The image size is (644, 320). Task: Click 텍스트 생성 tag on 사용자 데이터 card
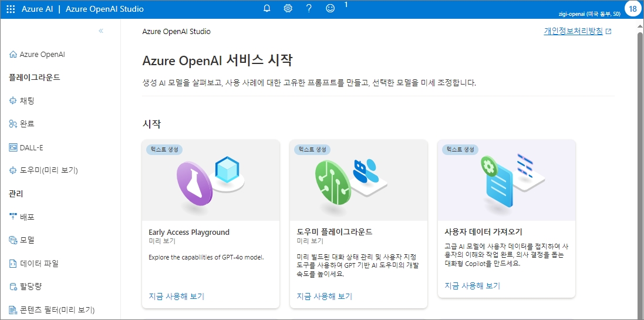point(460,150)
